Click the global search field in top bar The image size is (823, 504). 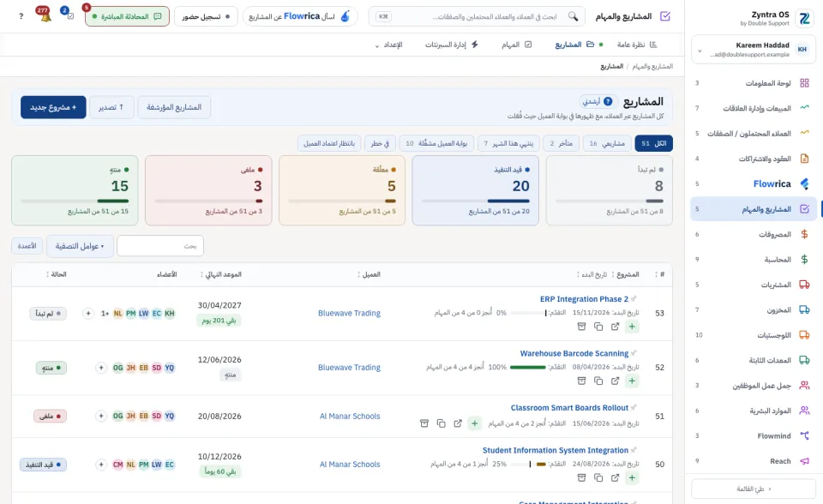[x=478, y=16]
